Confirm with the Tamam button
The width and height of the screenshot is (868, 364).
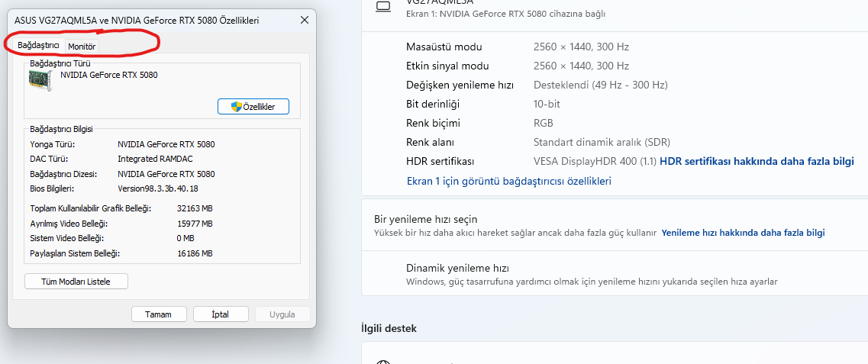[x=158, y=314]
